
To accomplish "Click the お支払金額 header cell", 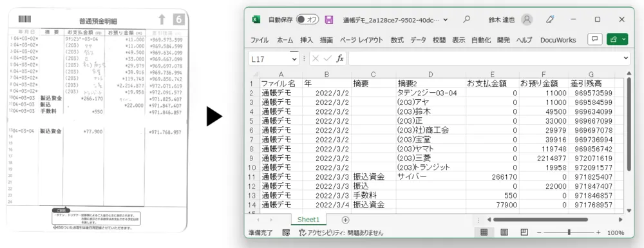I will [493, 83].
